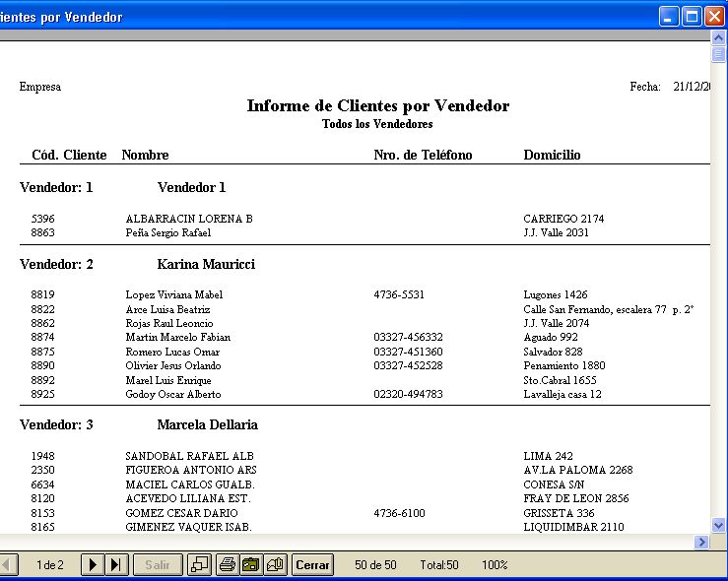This screenshot has height=581, width=728.
Task: Select client 'Peña Sergio Rafael'
Action: 168,233
